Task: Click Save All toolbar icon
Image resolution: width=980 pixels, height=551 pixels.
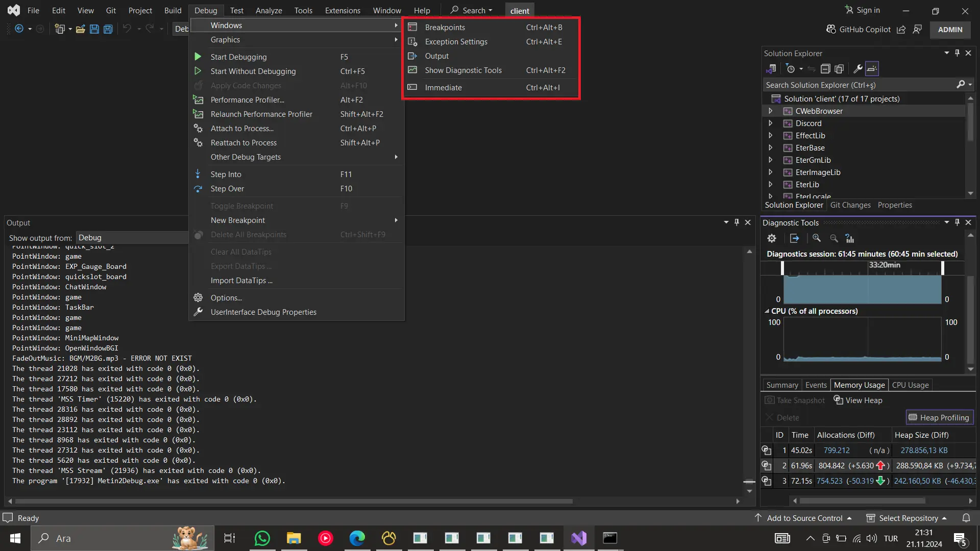Action: [x=108, y=29]
